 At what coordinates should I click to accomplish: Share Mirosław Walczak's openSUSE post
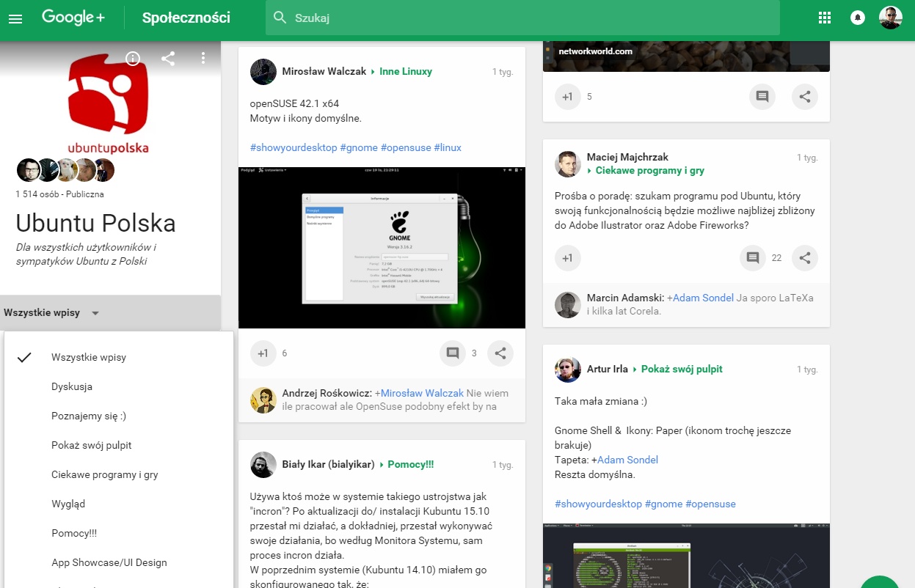coord(500,353)
